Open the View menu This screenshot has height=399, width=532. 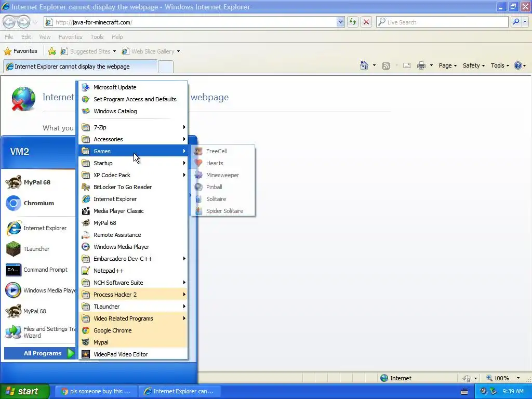point(45,37)
